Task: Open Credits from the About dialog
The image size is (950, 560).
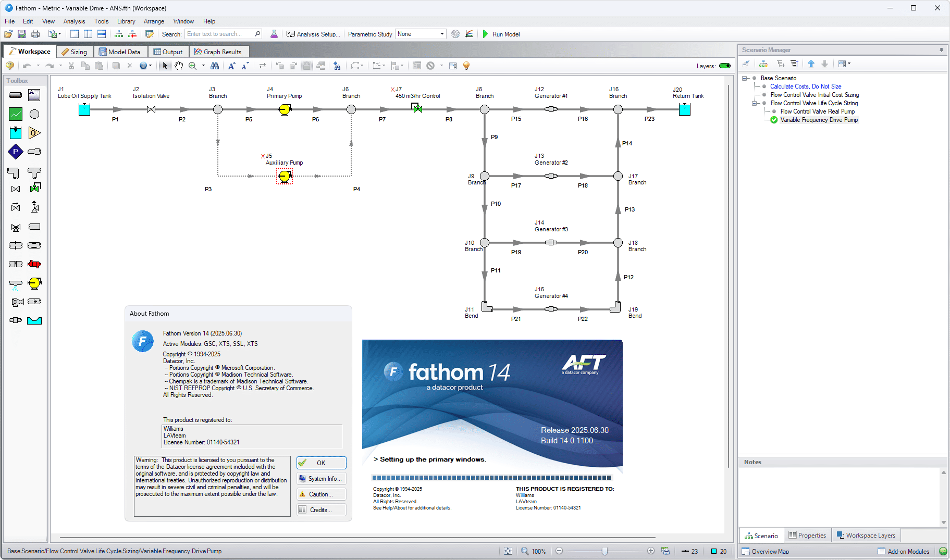Action: click(321, 509)
